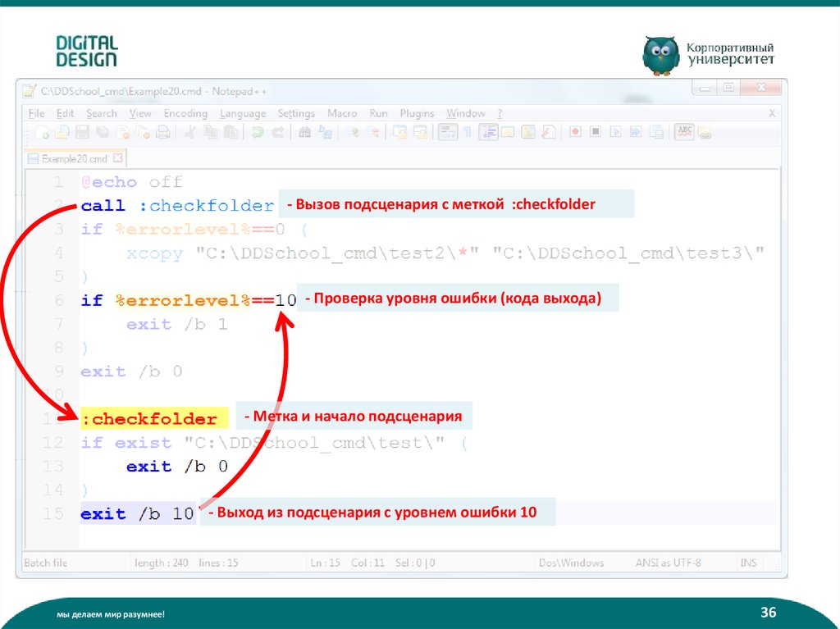Viewport: 840px width, 629px height.
Task: Click the Save file toolbar icon
Action: click(x=82, y=132)
